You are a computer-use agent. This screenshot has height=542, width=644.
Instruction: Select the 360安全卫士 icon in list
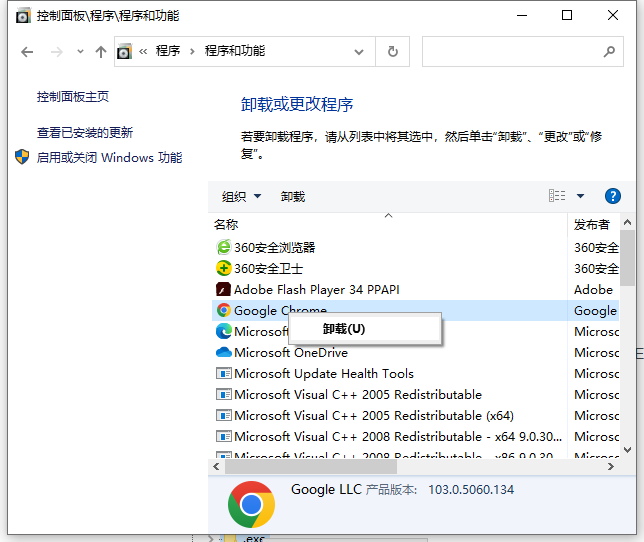223,268
